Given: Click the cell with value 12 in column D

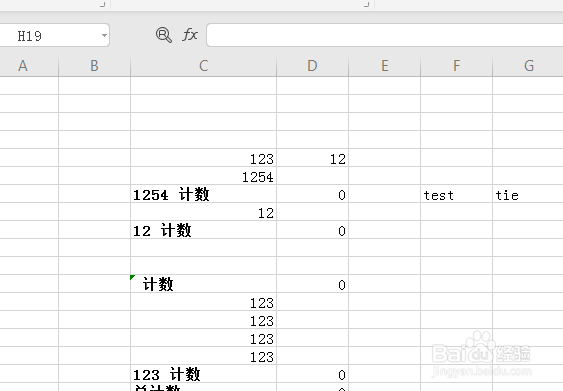Looking at the screenshot, I should click(x=312, y=158).
